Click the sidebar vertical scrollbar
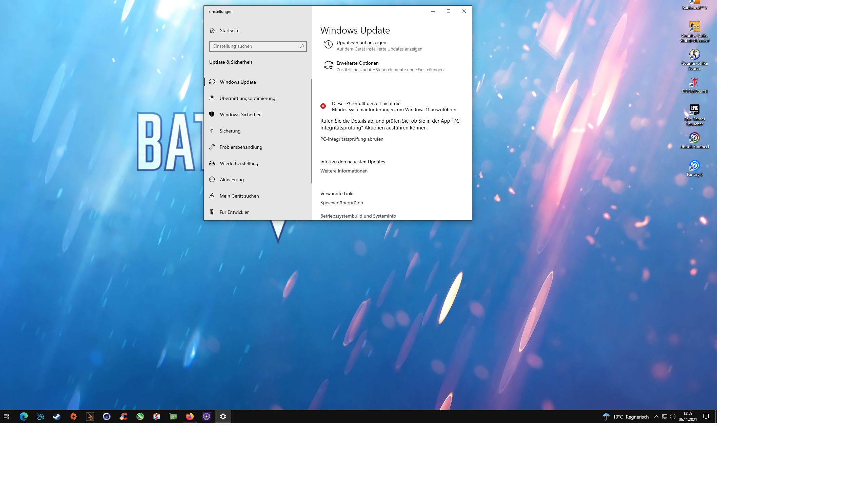The image size is (868, 488). click(311, 131)
